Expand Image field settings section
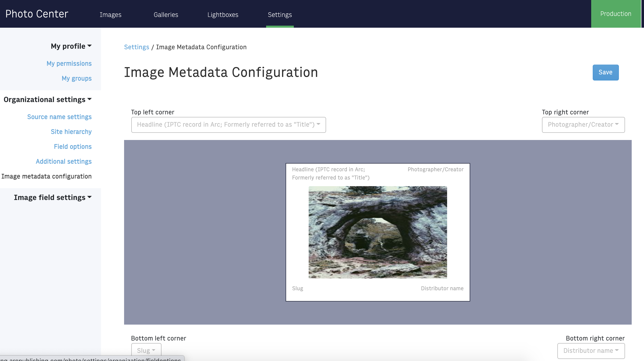 [x=53, y=197]
